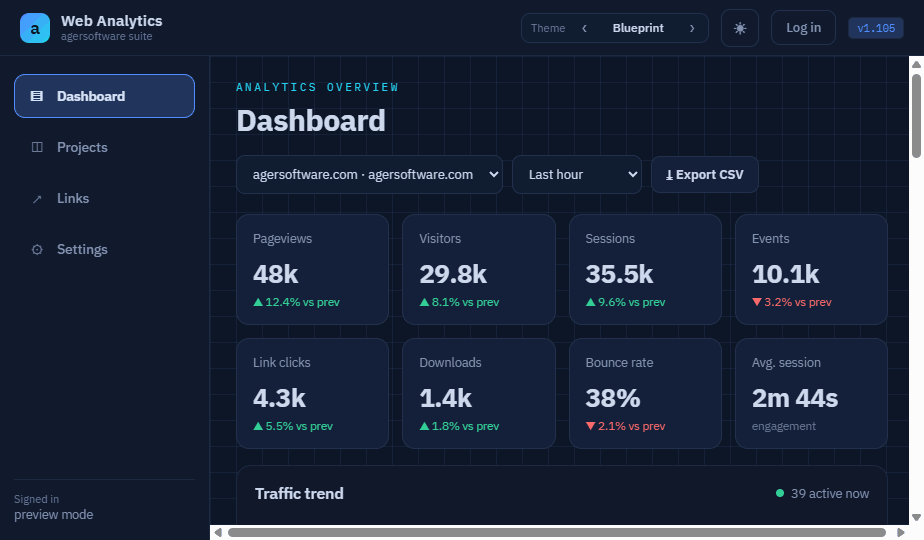Click the scroll down arrow
The height and width of the screenshot is (540, 924).
click(x=916, y=518)
